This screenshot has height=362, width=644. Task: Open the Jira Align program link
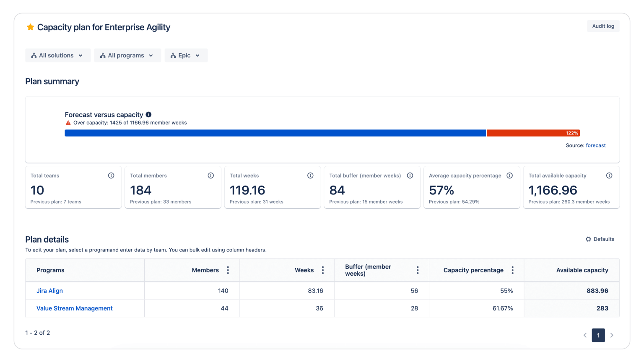click(49, 291)
